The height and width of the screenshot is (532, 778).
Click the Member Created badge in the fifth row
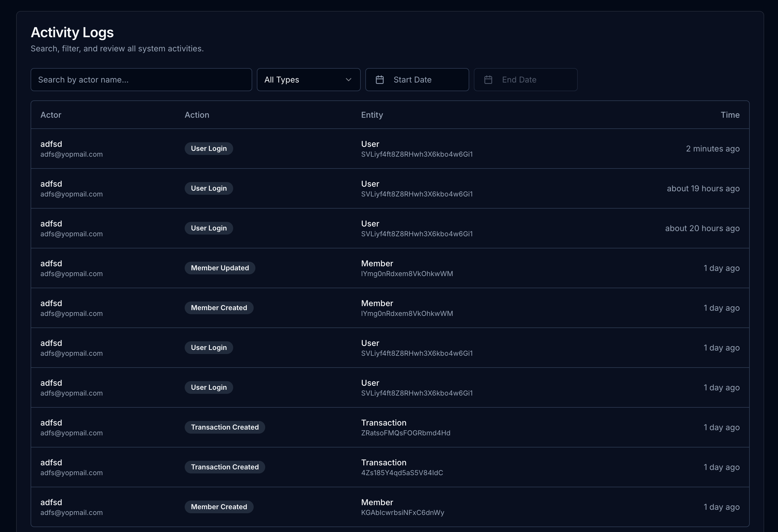219,308
